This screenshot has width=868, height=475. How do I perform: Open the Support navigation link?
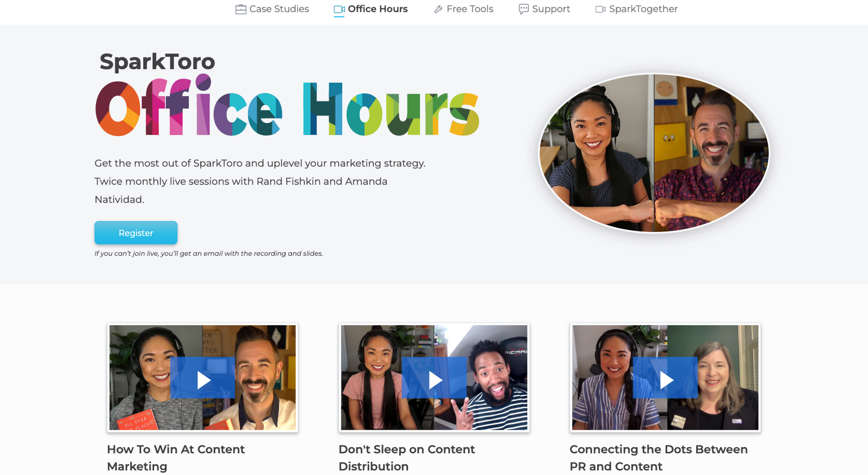point(551,9)
